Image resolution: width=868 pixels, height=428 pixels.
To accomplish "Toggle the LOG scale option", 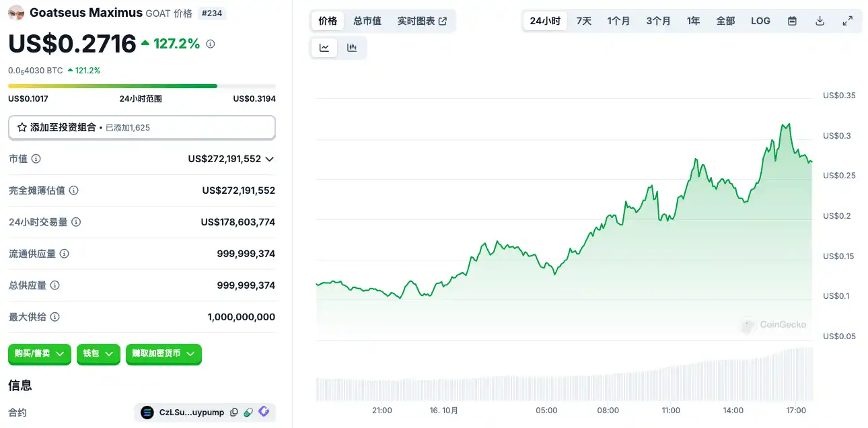I will [760, 21].
